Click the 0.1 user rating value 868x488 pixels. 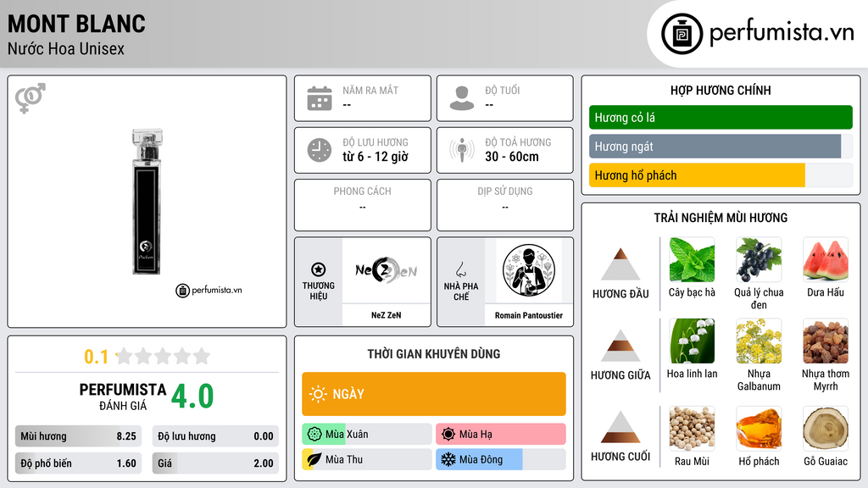(96, 357)
